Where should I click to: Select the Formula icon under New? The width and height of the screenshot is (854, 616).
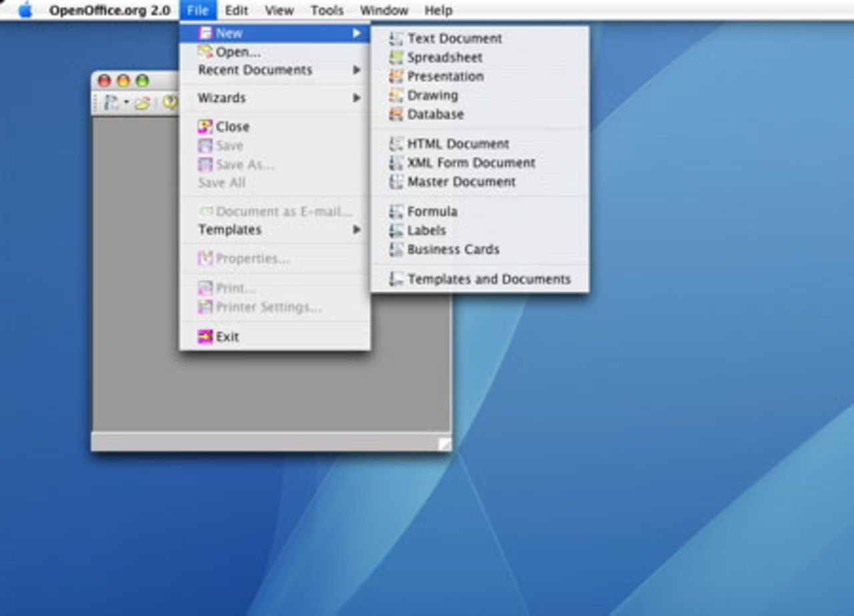395,211
